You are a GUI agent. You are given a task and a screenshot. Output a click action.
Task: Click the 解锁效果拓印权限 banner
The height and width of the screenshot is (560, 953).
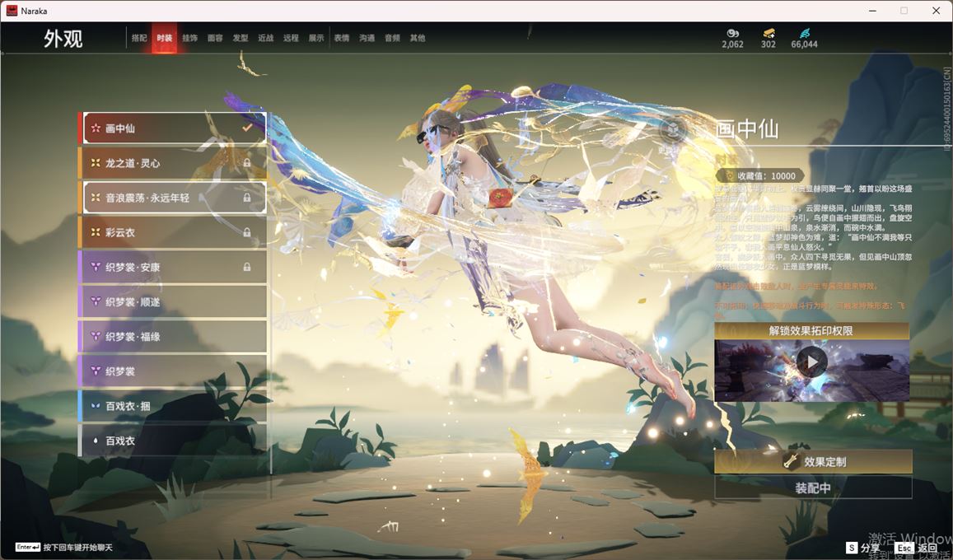(812, 330)
